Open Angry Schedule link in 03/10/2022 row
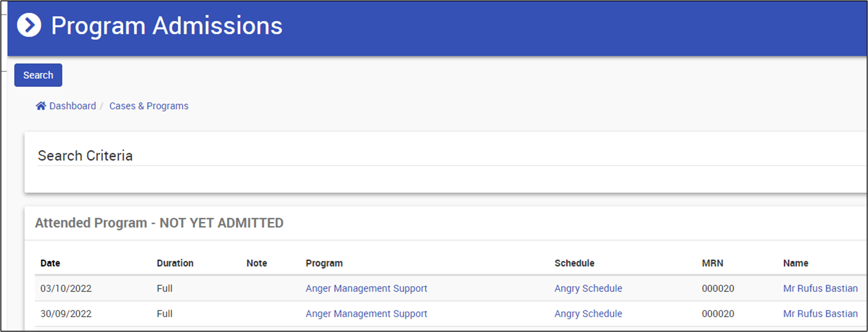Screen dimensions: 868x332 pos(588,289)
